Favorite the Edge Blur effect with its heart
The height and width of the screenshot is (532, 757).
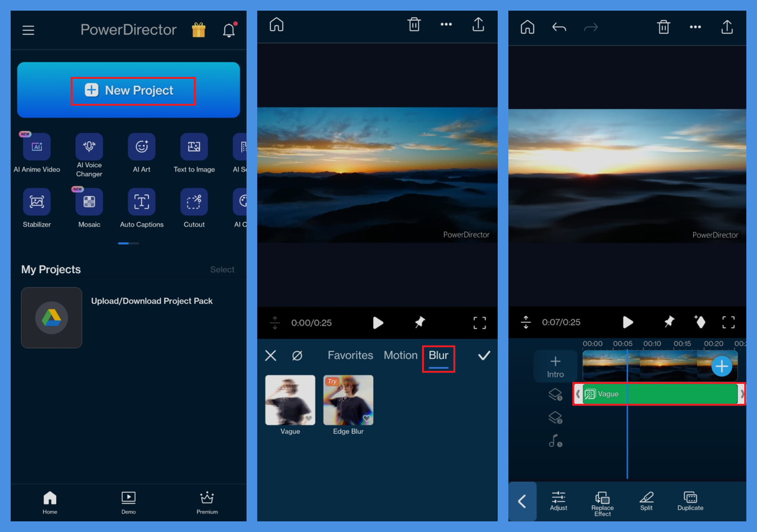pos(367,419)
